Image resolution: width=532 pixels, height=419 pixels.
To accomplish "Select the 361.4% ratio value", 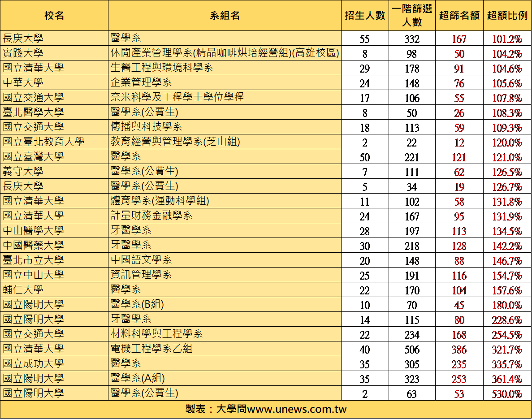I will 507,379.
